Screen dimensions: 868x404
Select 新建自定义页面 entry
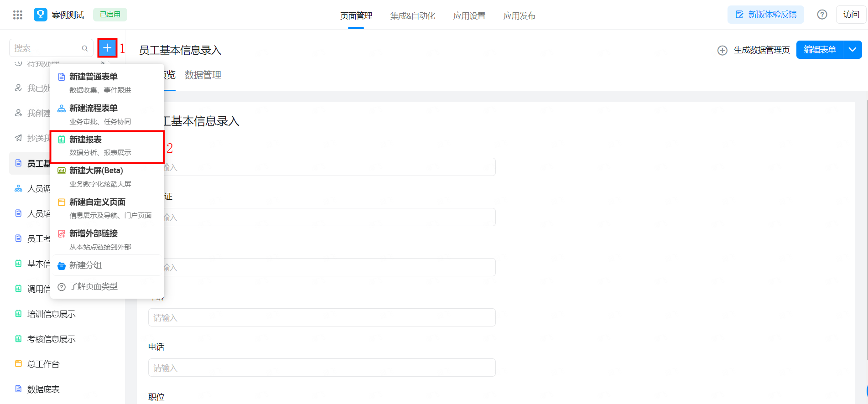pyautogui.click(x=97, y=202)
